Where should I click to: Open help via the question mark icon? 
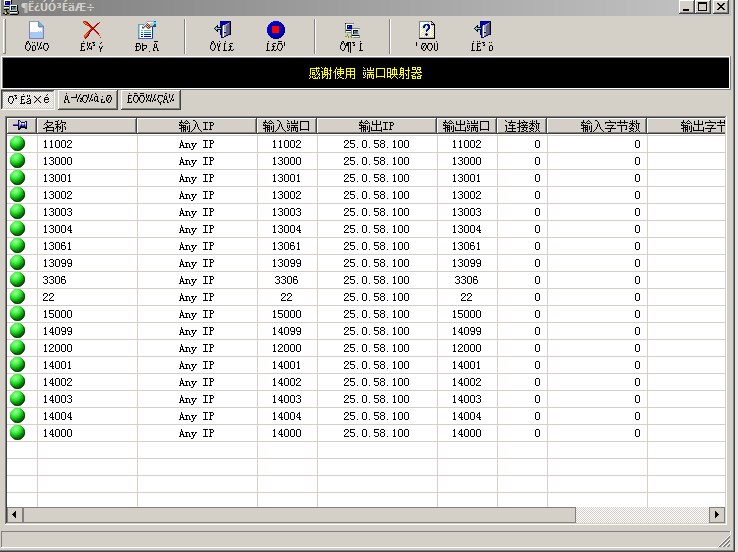427,30
